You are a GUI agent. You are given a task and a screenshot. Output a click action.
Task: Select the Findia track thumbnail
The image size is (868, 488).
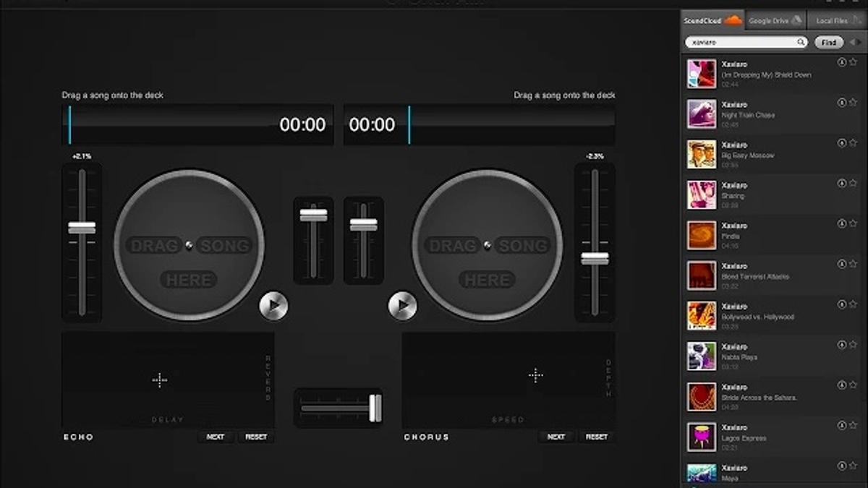702,236
